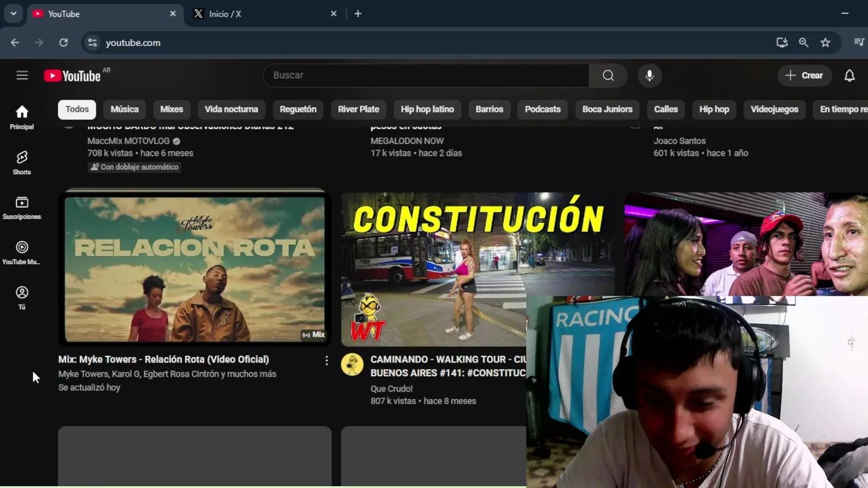Viewport: 868px width, 488px height.
Task: Open the YouTube hamburger guide menu
Action: pyautogui.click(x=22, y=75)
